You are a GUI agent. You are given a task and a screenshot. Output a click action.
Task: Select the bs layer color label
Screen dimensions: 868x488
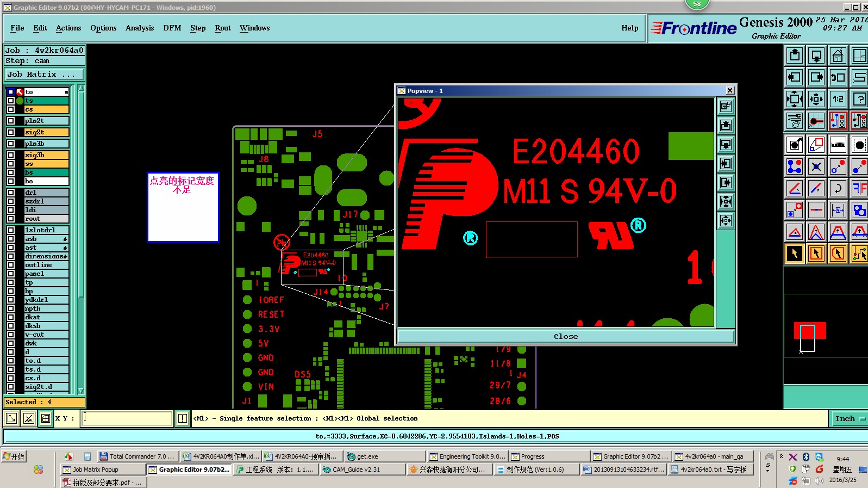[46, 172]
